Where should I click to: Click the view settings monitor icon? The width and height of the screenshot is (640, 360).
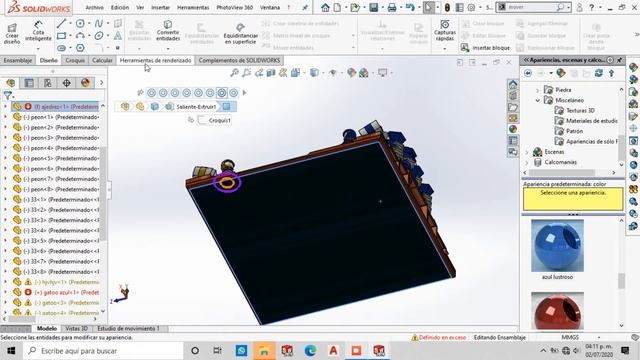[x=382, y=73]
